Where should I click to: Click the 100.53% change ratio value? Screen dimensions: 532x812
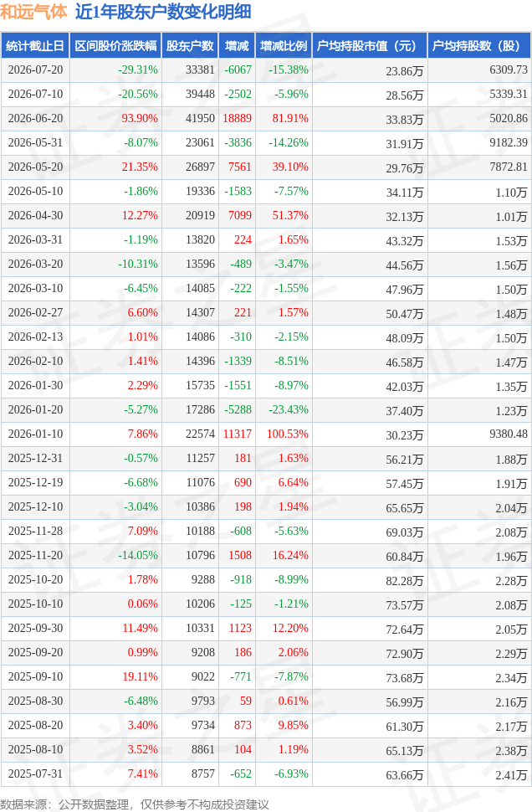[x=288, y=434]
